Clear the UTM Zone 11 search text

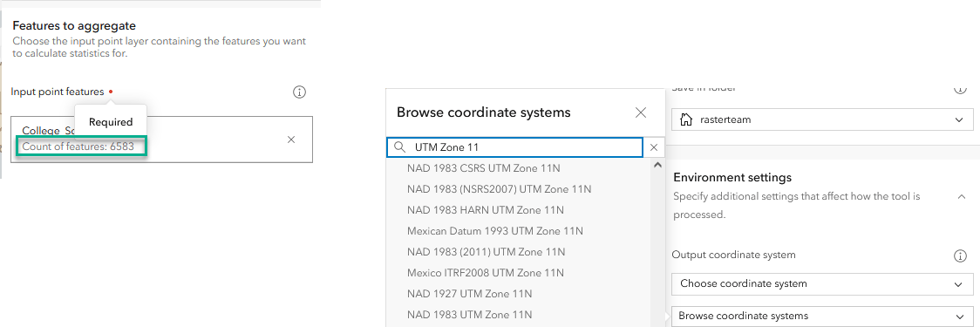[x=654, y=147]
